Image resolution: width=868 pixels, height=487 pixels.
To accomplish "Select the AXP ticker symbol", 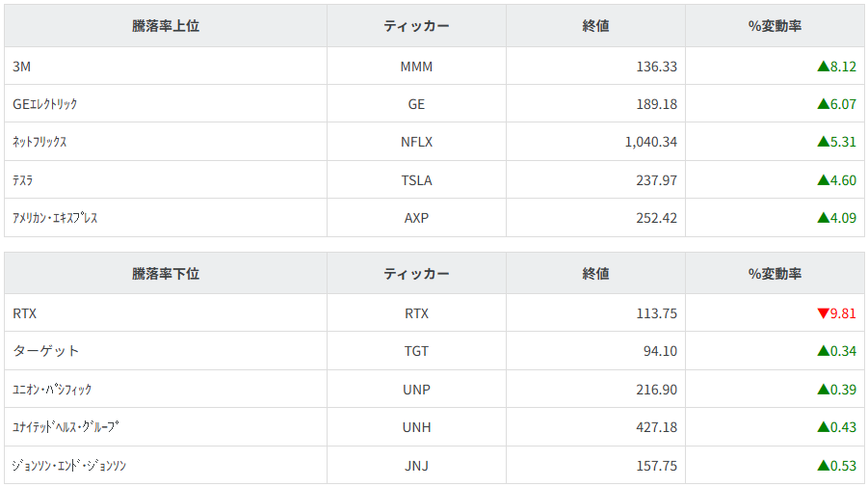I will click(416, 218).
